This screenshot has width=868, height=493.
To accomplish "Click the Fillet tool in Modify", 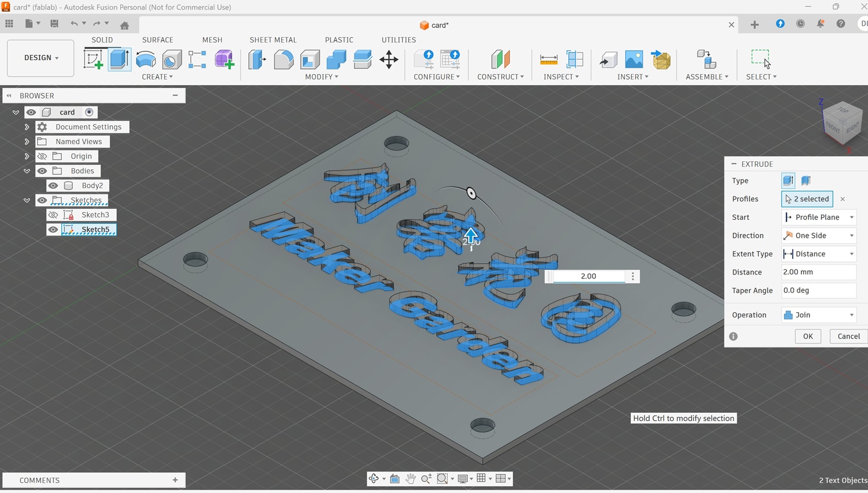I will coord(283,59).
